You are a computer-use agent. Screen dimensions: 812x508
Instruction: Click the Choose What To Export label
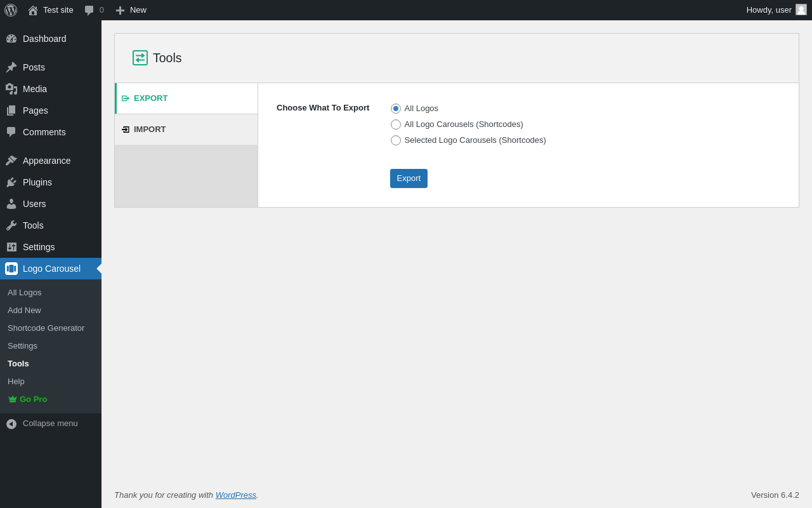[323, 108]
